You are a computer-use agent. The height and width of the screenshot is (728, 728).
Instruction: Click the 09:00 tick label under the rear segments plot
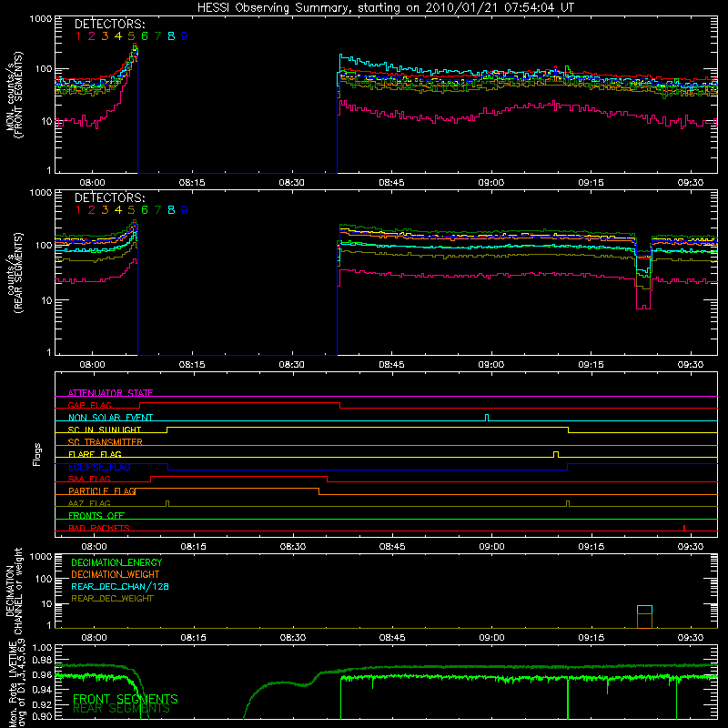coord(491,365)
